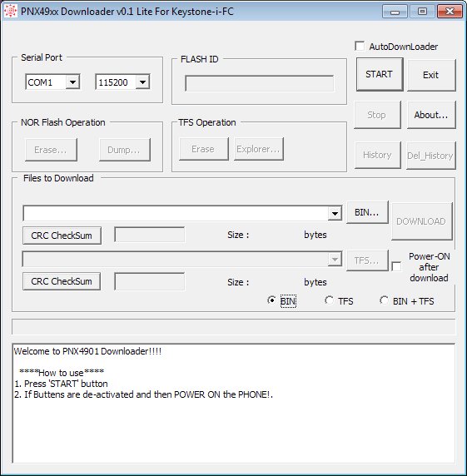Click the History button

click(377, 155)
